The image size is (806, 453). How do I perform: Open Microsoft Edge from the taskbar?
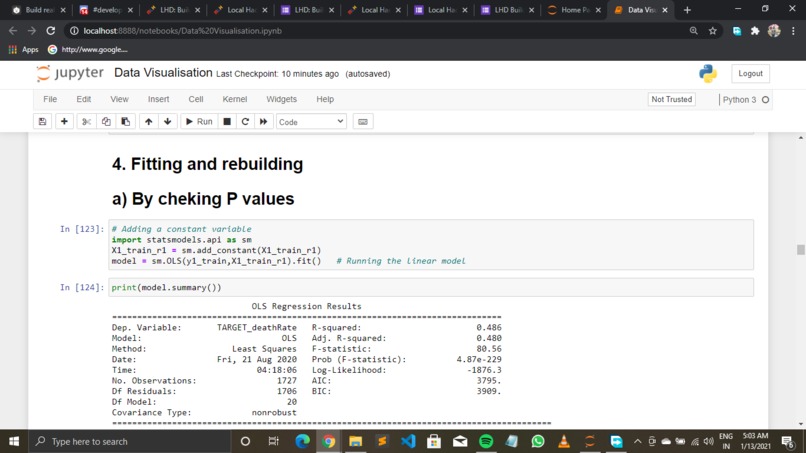point(303,441)
